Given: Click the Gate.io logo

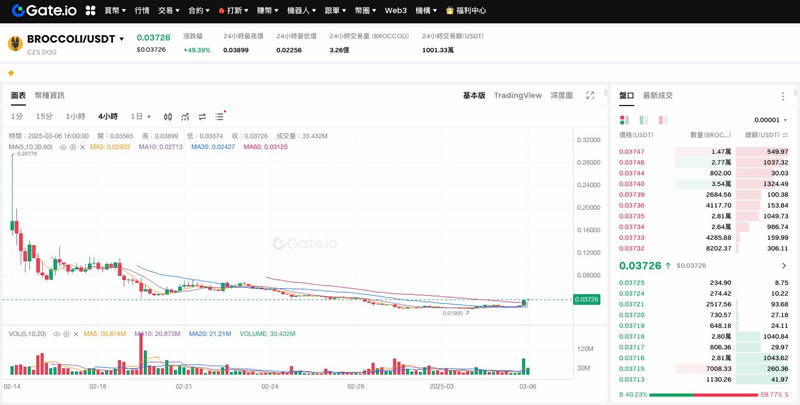Looking at the screenshot, I should coord(44,10).
